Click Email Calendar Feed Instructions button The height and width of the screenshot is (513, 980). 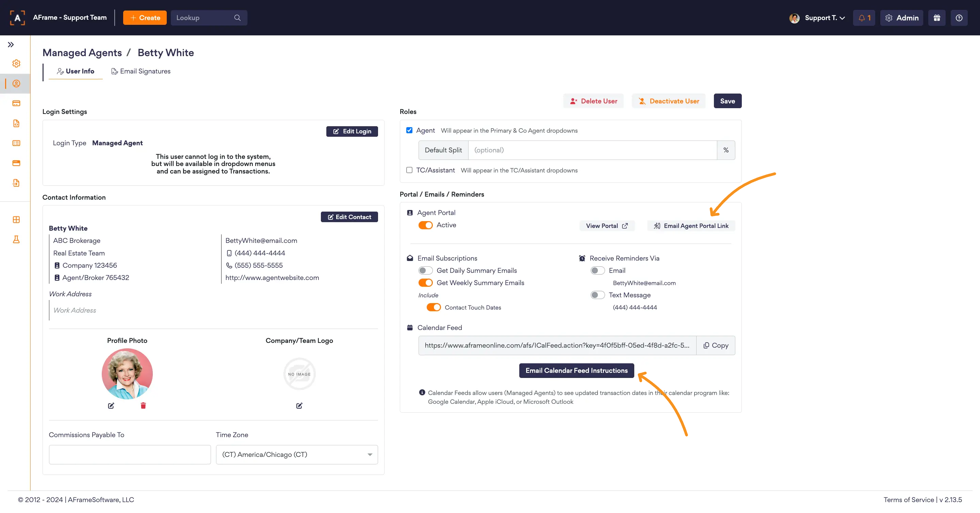(576, 370)
